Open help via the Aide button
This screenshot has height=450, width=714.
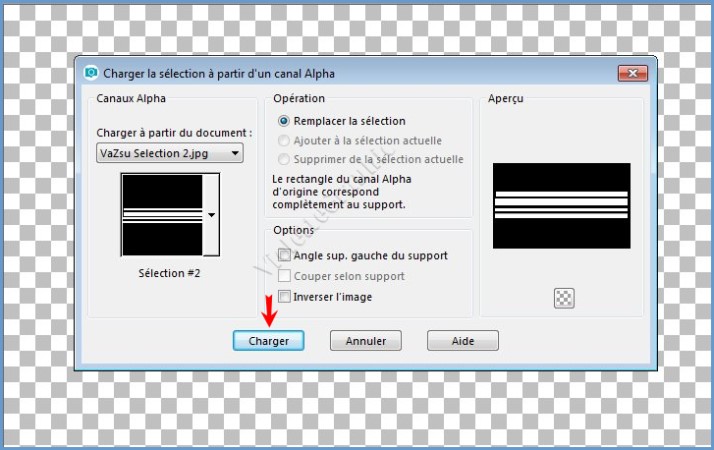click(x=462, y=341)
